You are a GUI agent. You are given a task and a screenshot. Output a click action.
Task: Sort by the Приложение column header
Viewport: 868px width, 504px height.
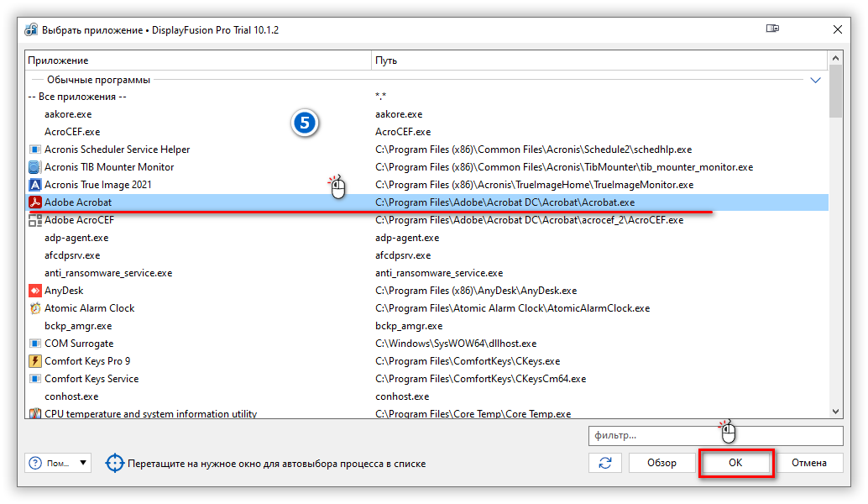click(198, 60)
